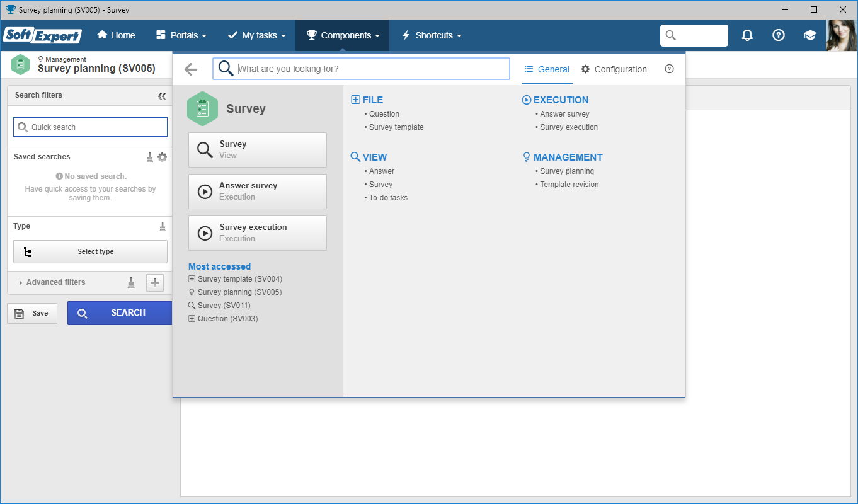Open the Shortcuts dropdown menu

[432, 35]
